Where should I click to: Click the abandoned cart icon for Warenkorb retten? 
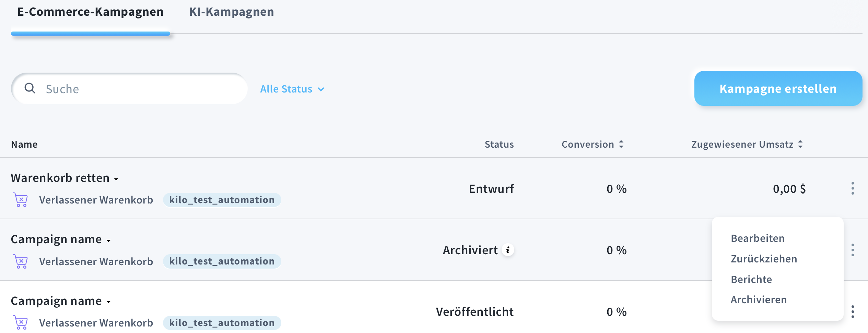coord(21,200)
